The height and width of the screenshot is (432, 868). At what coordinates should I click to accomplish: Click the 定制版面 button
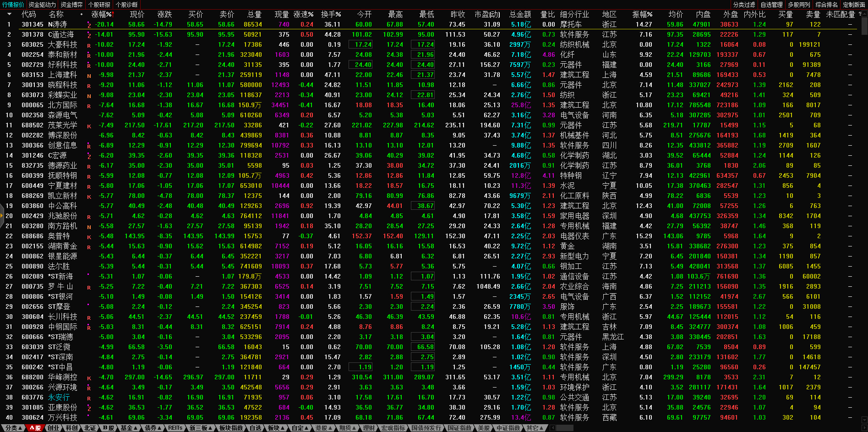pyautogui.click(x=854, y=5)
